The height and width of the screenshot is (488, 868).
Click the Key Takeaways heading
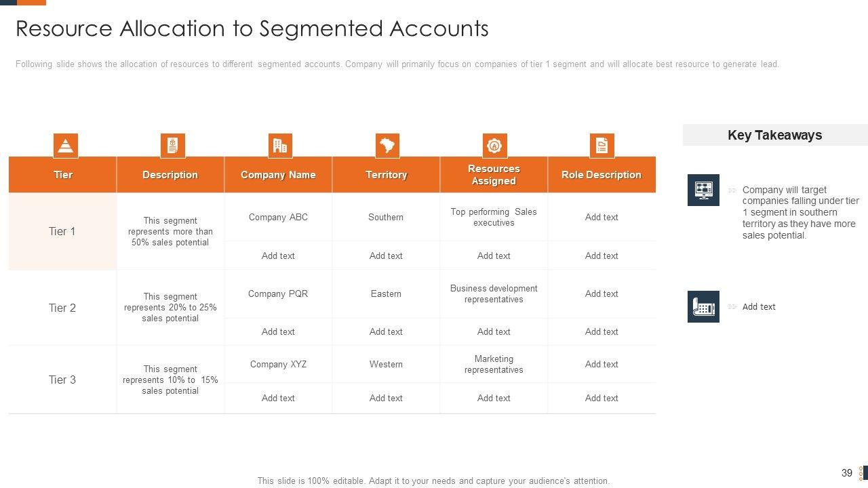pyautogui.click(x=774, y=135)
